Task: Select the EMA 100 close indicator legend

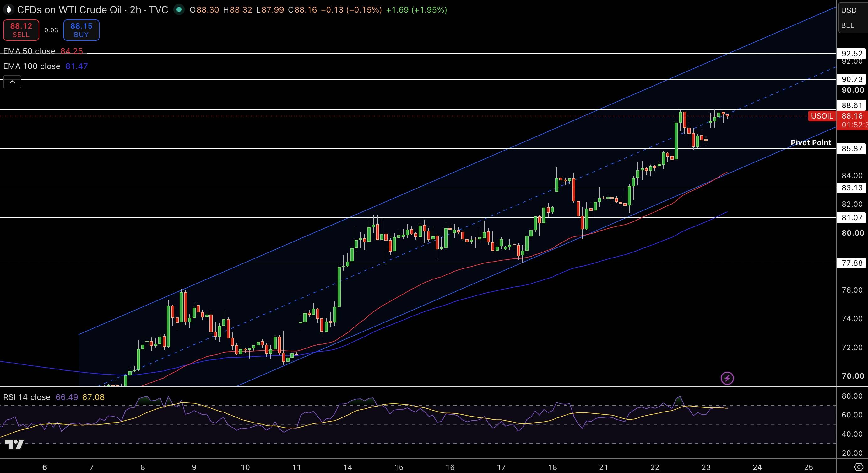Action: (x=46, y=66)
